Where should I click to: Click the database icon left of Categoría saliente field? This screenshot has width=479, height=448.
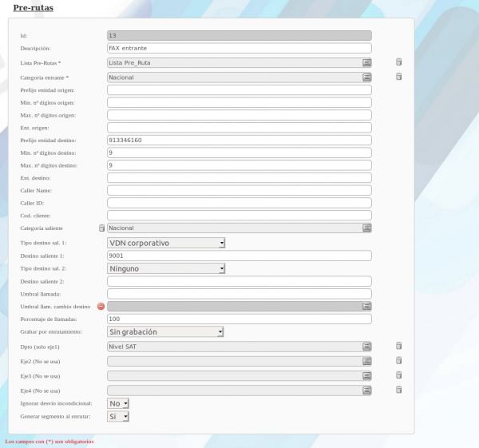pos(101,228)
